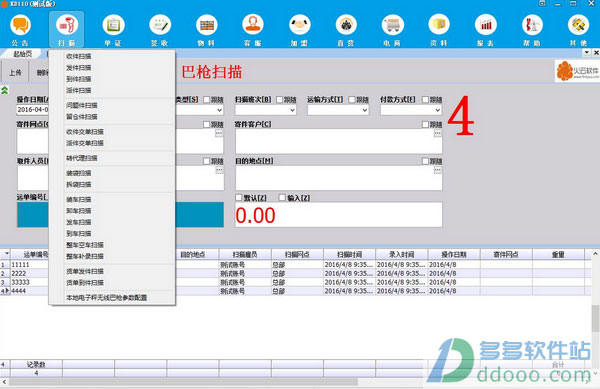Click the ellipsis button left of 寄件客户[C] field

pyautogui.click(x=219, y=133)
